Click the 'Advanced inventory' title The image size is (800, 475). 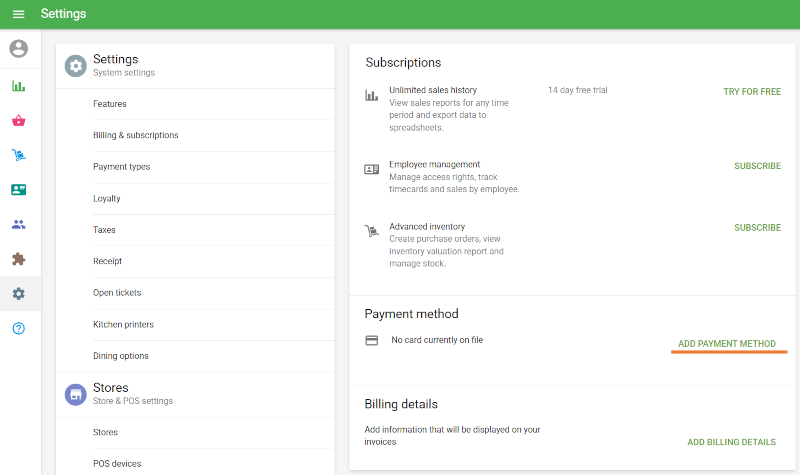pos(427,227)
